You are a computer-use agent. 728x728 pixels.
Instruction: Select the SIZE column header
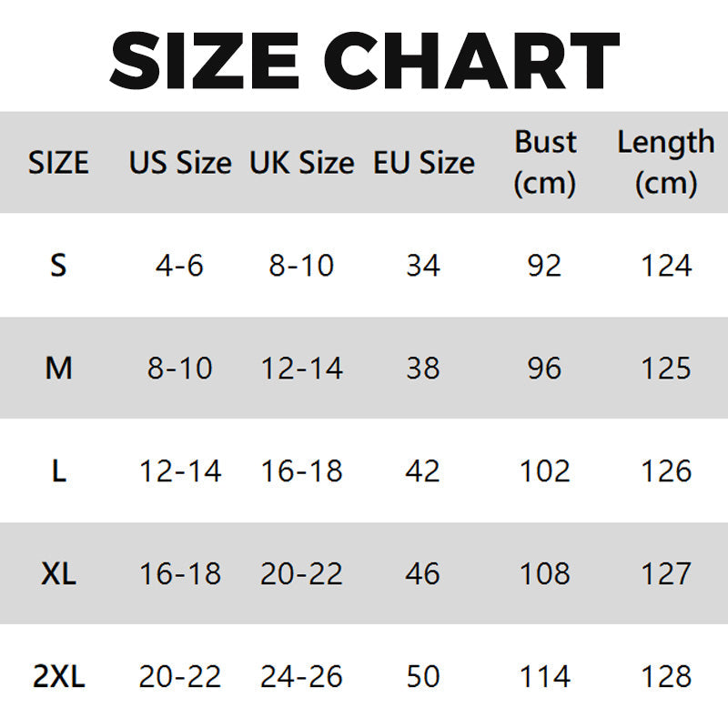click(x=58, y=164)
